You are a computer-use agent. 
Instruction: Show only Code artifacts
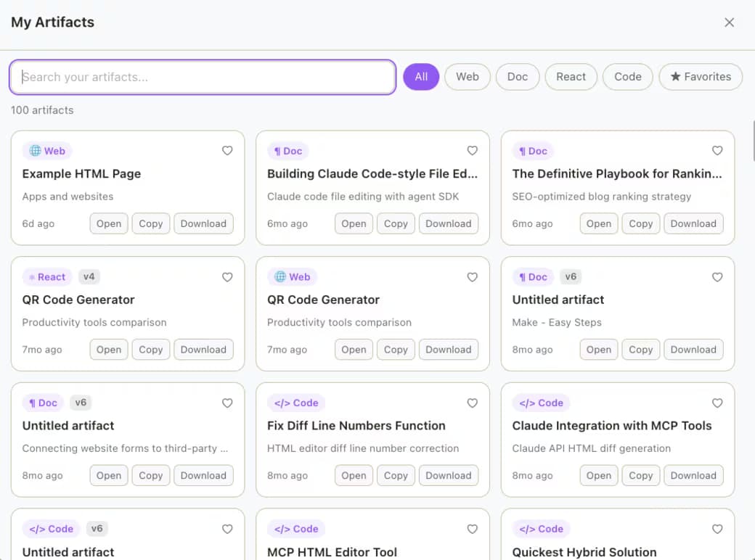click(628, 77)
